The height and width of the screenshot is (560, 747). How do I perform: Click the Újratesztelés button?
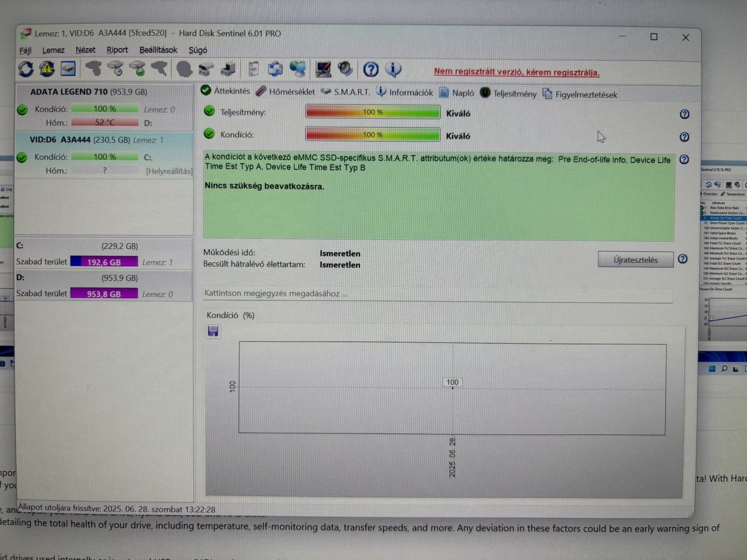(635, 259)
